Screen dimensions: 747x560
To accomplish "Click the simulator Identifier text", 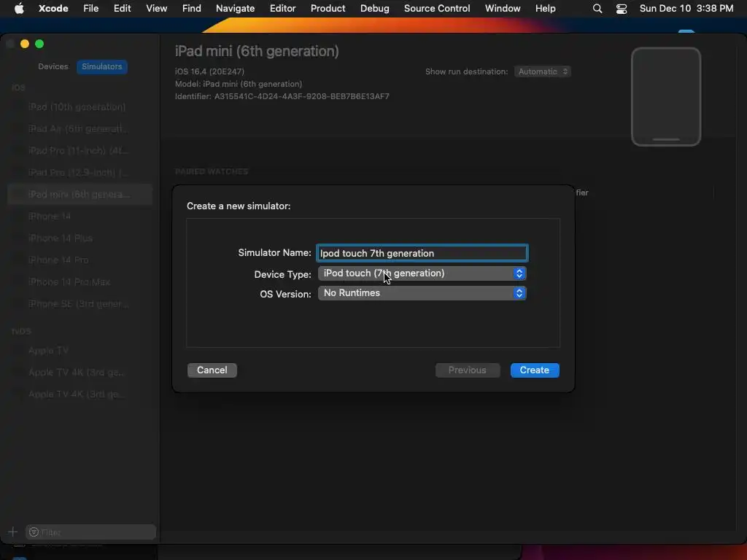I will point(282,96).
